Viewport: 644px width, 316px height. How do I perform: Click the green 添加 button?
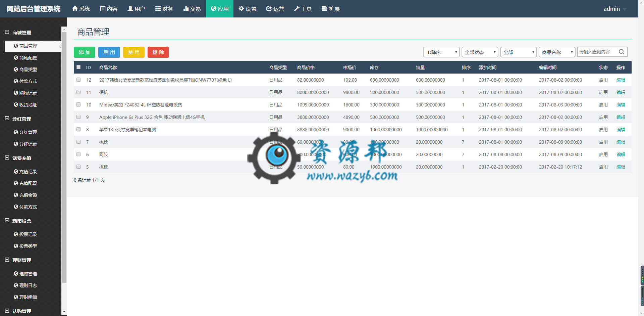coord(85,52)
